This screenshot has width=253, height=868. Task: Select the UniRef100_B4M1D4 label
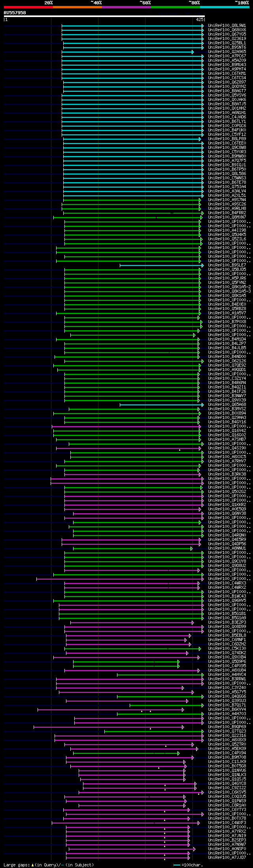227,339
